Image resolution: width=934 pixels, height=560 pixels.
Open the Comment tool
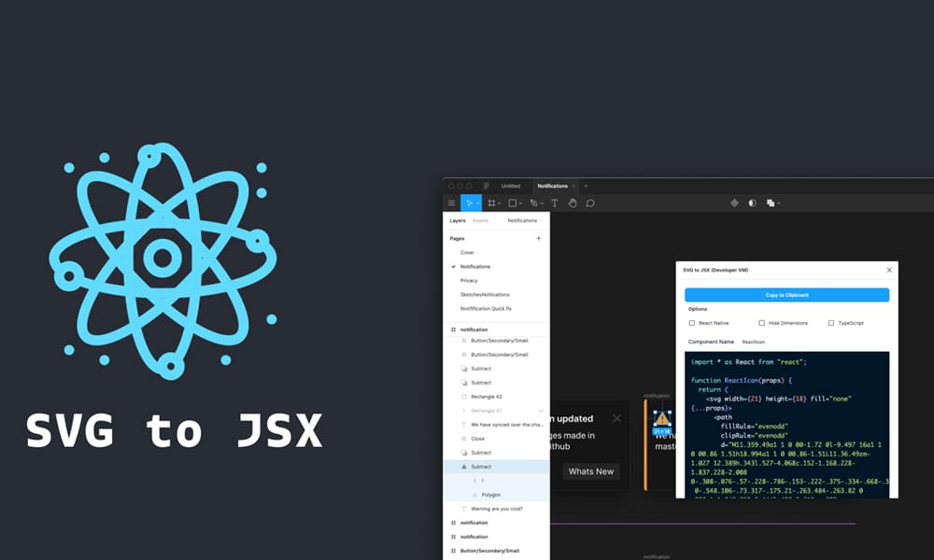point(591,203)
